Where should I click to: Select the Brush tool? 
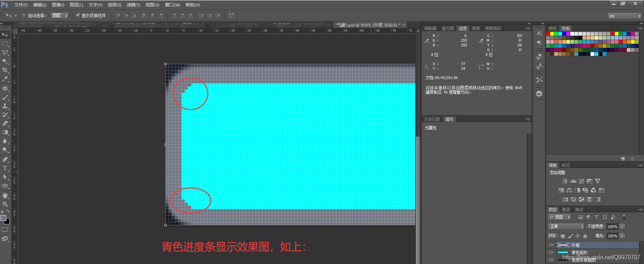pyautogui.click(x=5, y=97)
